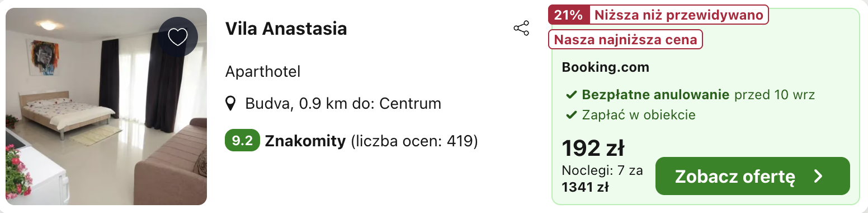Click the Aparthotel property type label

(x=263, y=72)
